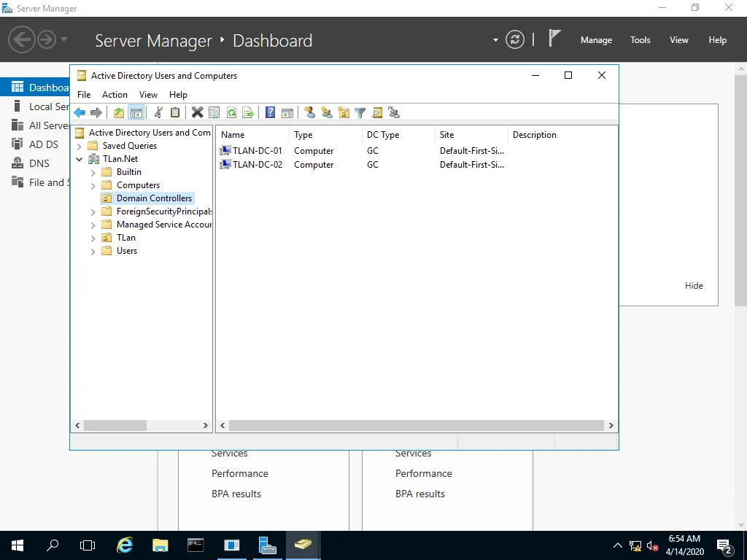This screenshot has height=560, width=747.
Task: Click the Add to group toolbar icon
Action: pos(394,113)
